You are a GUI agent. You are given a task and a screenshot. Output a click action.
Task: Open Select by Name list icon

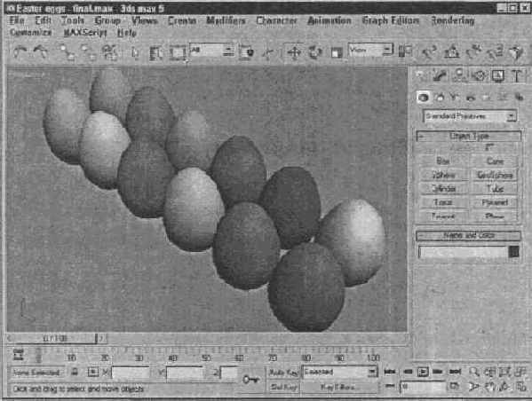pos(156,52)
